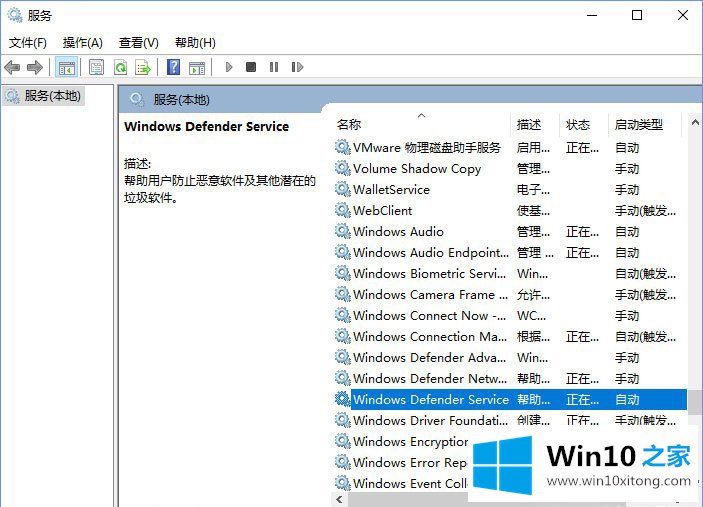Click the horizontal scrollbar left arrow
Image resolution: width=703 pixels, height=507 pixels.
pos(339,499)
